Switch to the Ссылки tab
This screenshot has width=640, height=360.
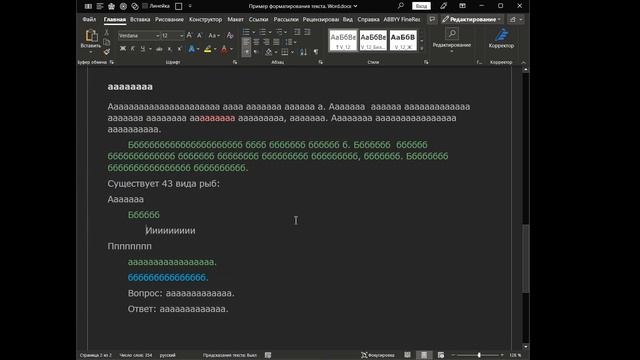(258, 19)
